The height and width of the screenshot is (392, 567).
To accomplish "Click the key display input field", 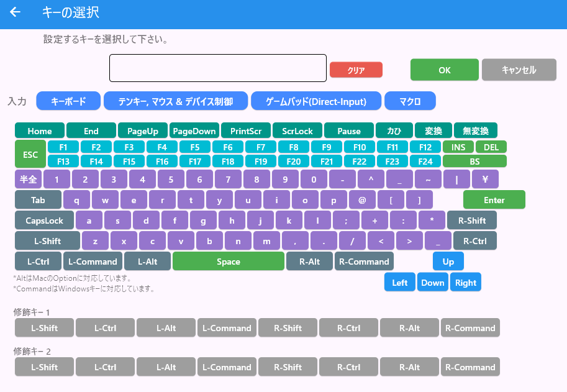I will (218, 68).
